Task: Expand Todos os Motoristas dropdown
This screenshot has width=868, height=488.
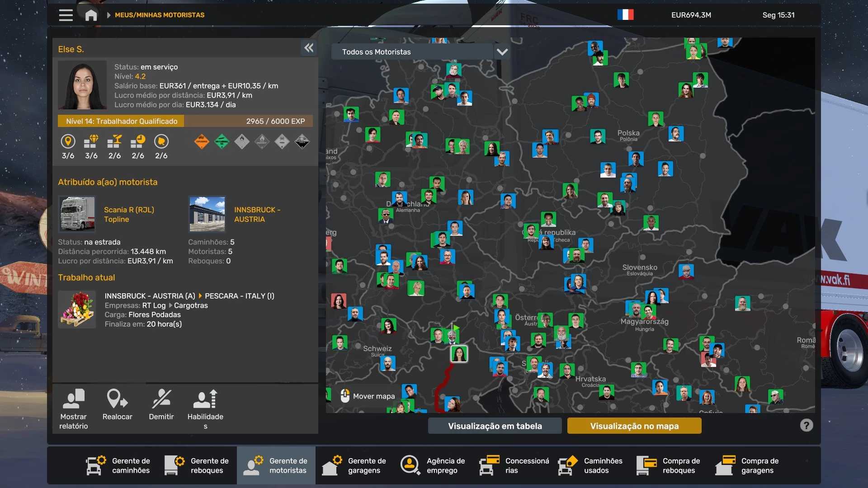Action: [x=411, y=52]
